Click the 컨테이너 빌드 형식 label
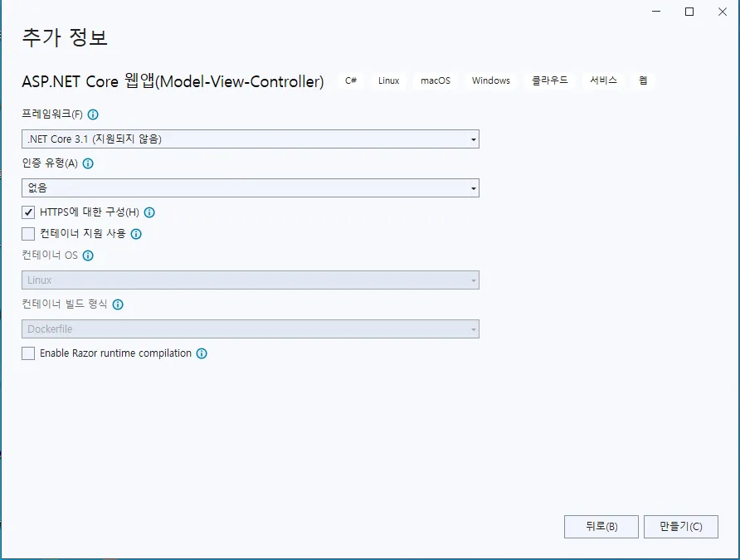Screen dimensions: 740x560 pos(65,304)
